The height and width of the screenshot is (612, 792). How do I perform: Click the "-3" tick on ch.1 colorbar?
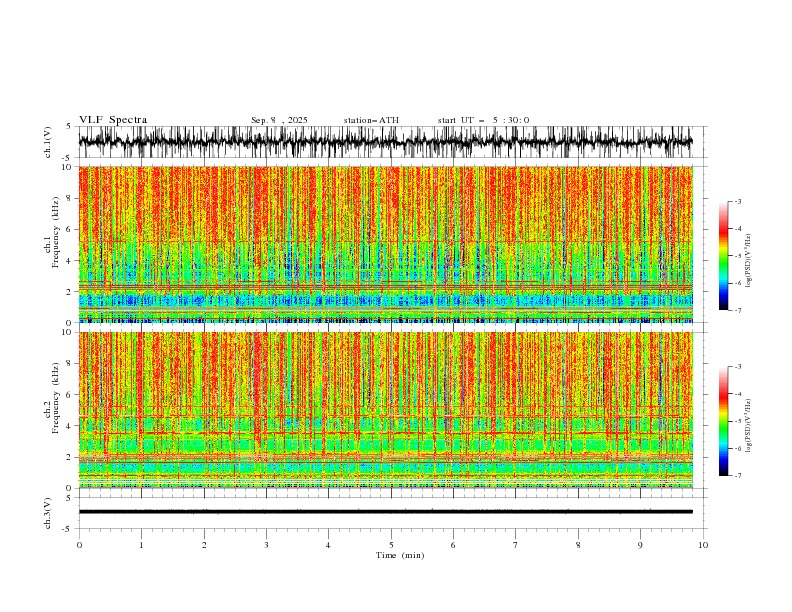point(738,201)
